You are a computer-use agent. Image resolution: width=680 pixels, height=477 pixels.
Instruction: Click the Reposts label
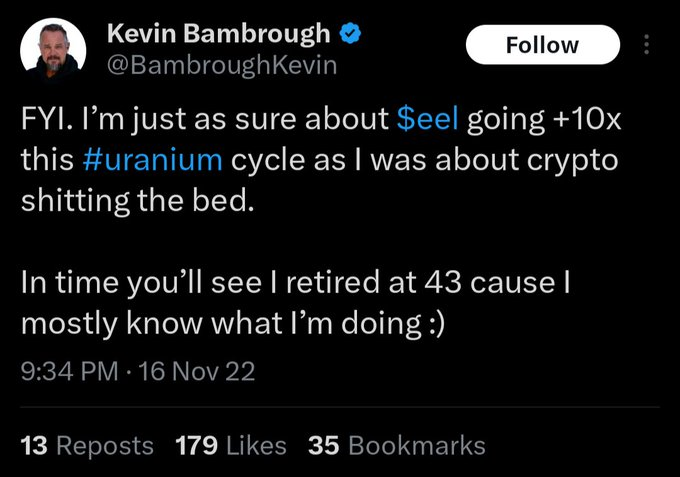104,445
